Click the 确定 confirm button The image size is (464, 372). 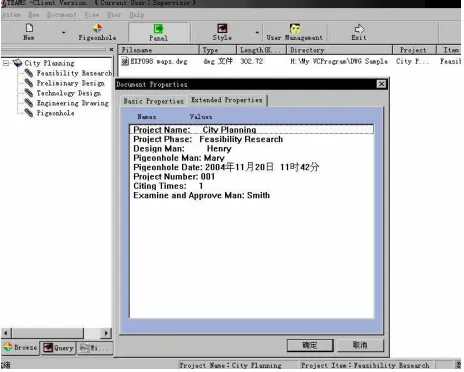pos(310,345)
